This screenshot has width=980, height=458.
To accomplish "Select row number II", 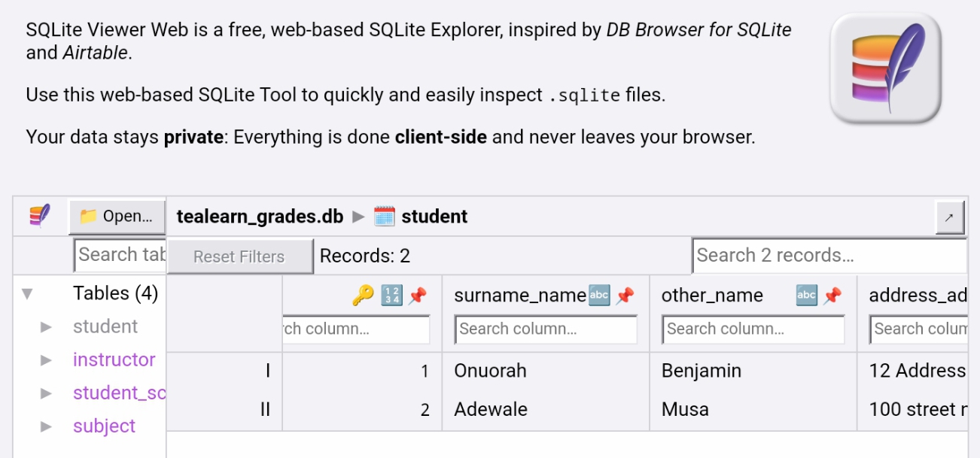I will coord(264,410).
